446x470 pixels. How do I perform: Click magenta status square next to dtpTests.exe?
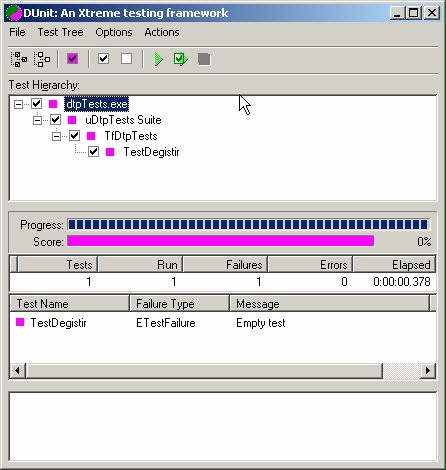tap(53, 104)
